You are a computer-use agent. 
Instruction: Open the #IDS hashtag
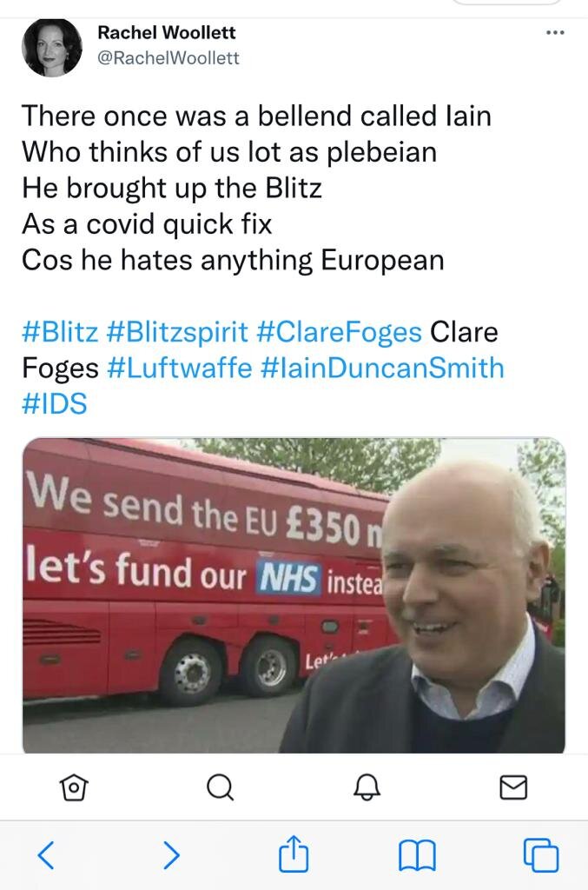coord(55,404)
